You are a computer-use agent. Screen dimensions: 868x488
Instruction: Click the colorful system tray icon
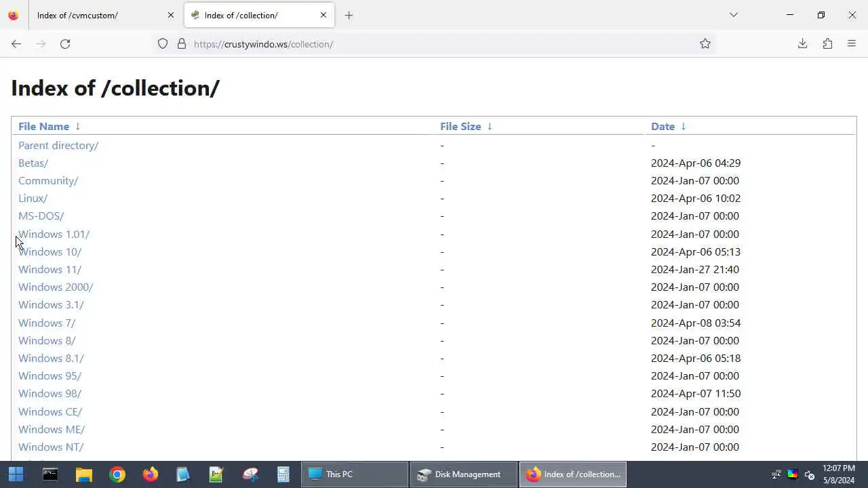pyautogui.click(x=793, y=474)
